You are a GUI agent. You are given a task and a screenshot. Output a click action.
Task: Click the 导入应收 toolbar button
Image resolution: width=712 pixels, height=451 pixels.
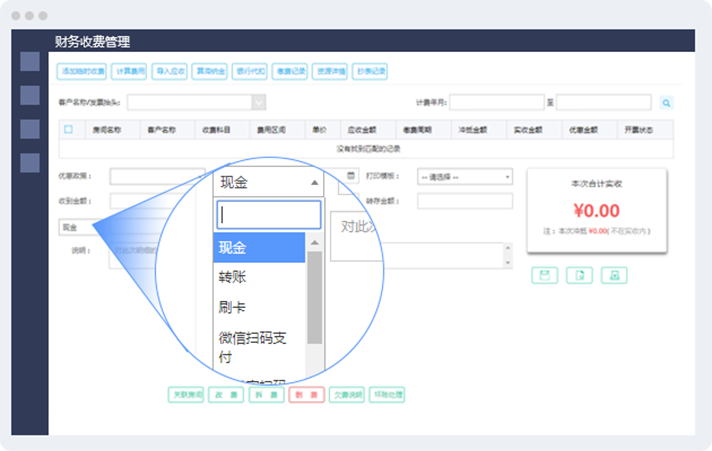[170, 71]
